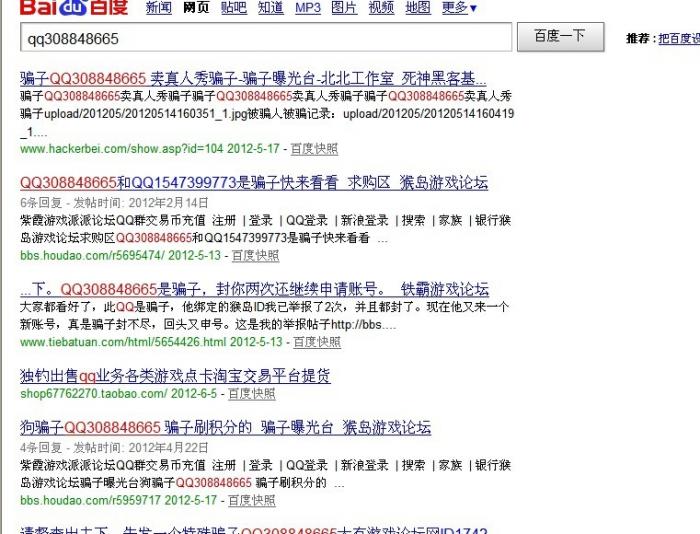
Task: Click the search box containing qq308848665
Action: pos(266,38)
